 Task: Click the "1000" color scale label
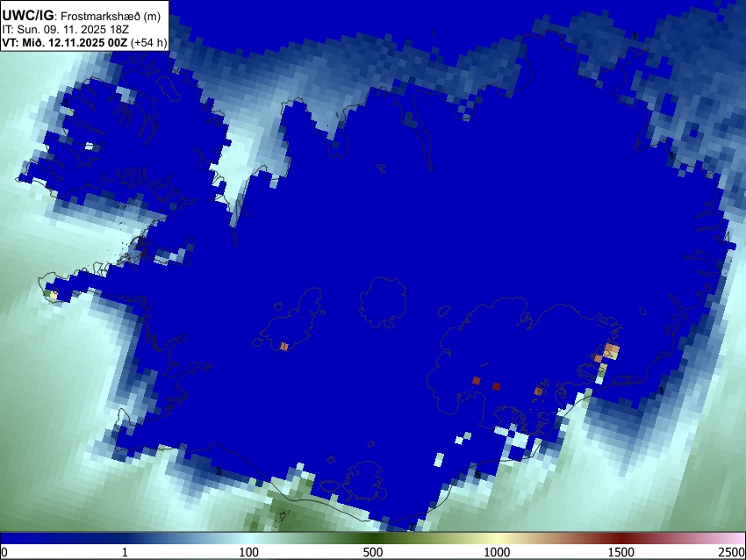point(497,552)
